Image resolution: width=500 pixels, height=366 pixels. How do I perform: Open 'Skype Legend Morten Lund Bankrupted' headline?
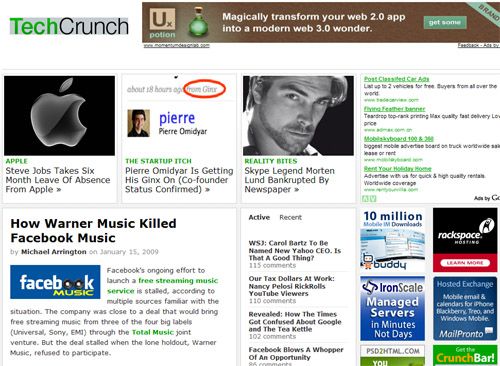(x=289, y=180)
